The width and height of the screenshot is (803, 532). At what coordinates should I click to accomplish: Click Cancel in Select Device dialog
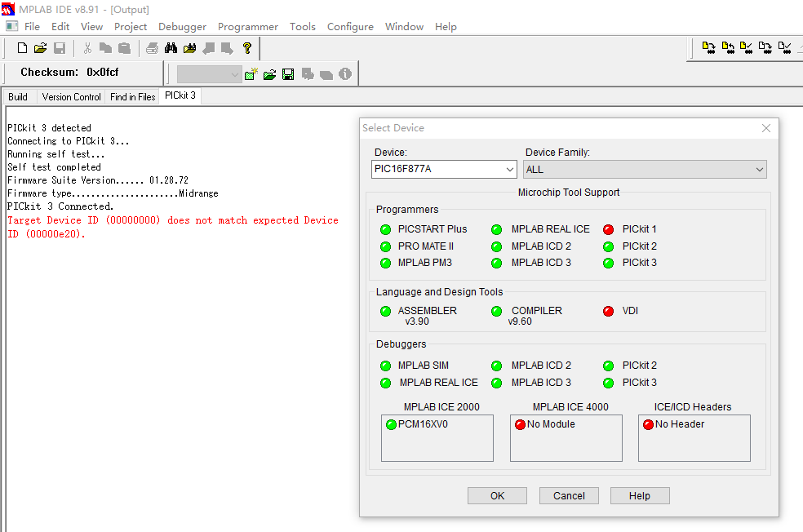569,495
